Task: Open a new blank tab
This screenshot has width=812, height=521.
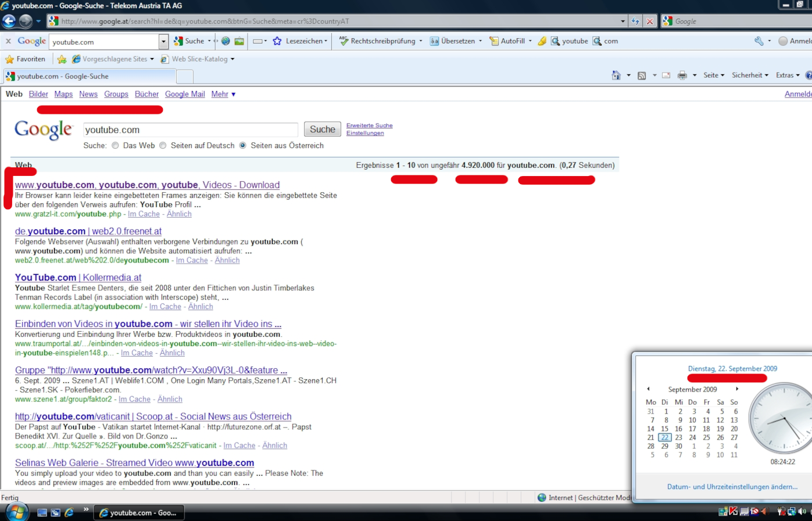Action: (x=184, y=77)
